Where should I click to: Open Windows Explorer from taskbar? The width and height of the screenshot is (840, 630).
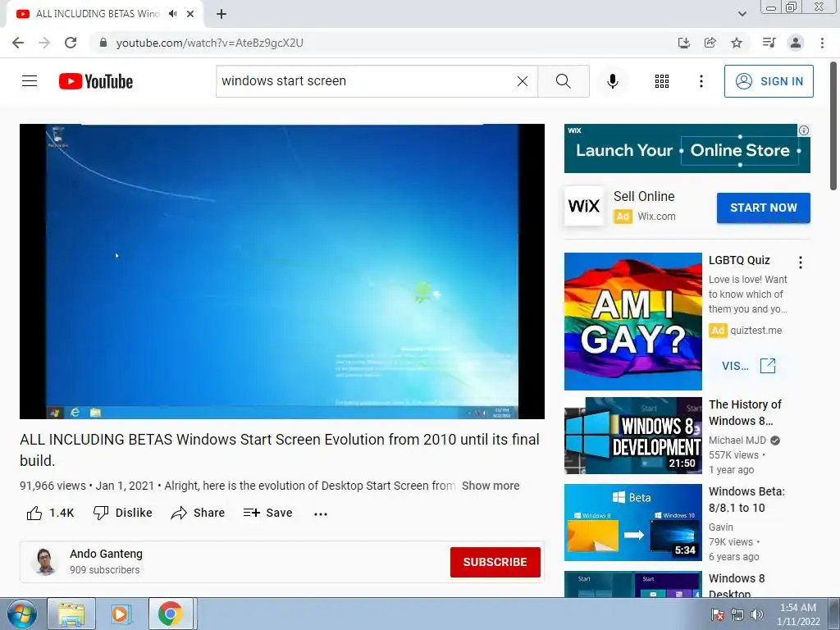pyautogui.click(x=71, y=614)
